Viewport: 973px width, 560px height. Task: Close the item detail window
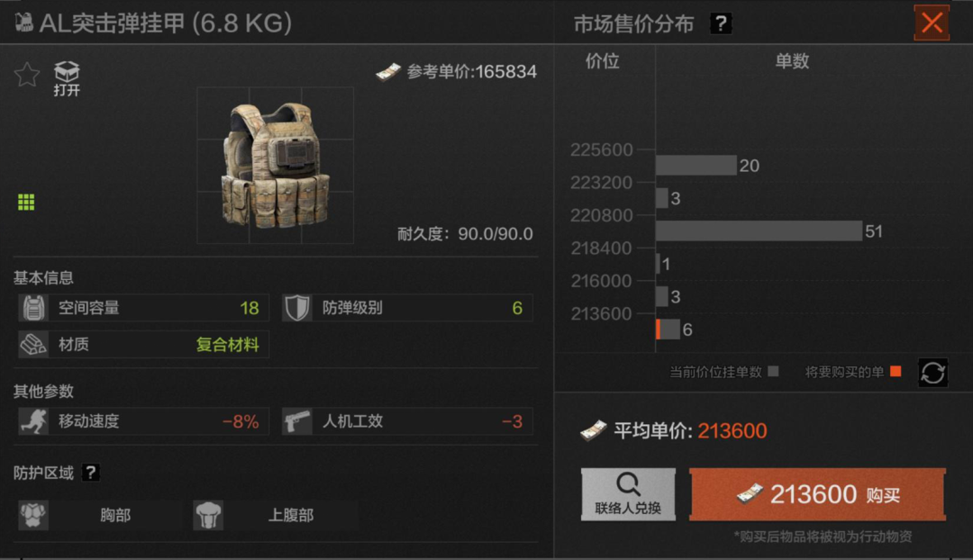(x=932, y=23)
